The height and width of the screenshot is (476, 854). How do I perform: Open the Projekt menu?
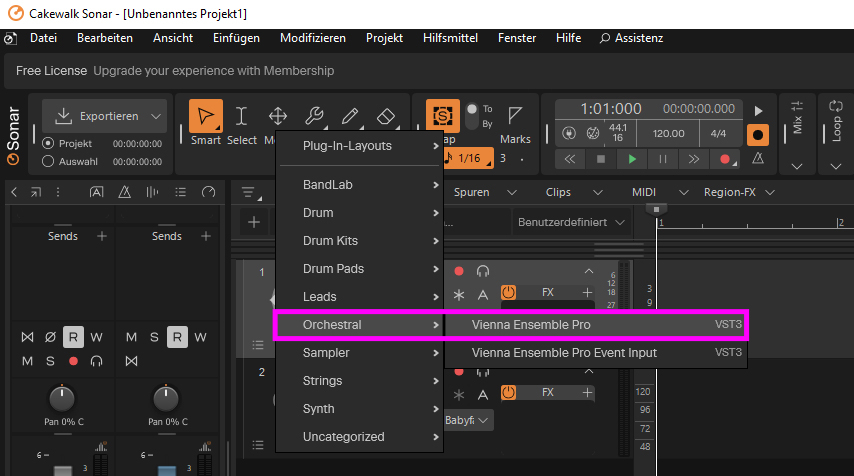pos(384,38)
